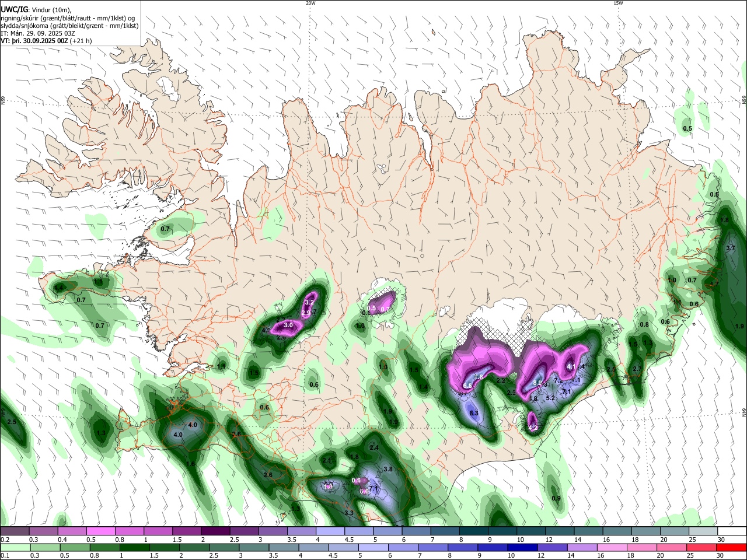
Task: Click the 'UWC/IG: Vindur (10m)' title line
Action: pyautogui.click(x=36, y=10)
